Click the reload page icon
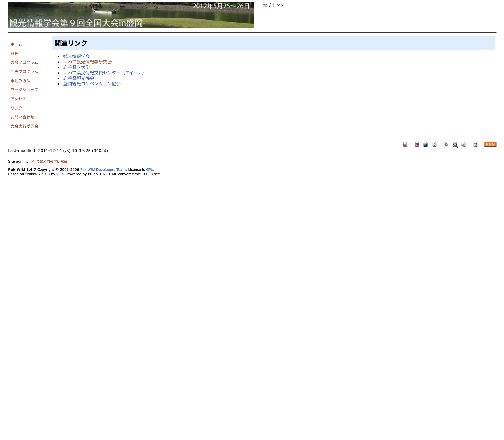Image resolution: width=504 pixels, height=440 pixels. 434,144
